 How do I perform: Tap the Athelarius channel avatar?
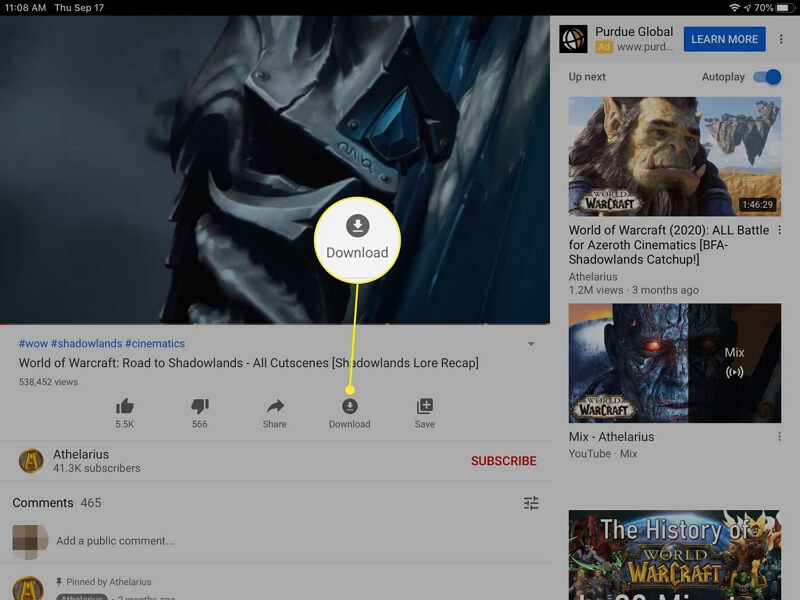click(31, 461)
